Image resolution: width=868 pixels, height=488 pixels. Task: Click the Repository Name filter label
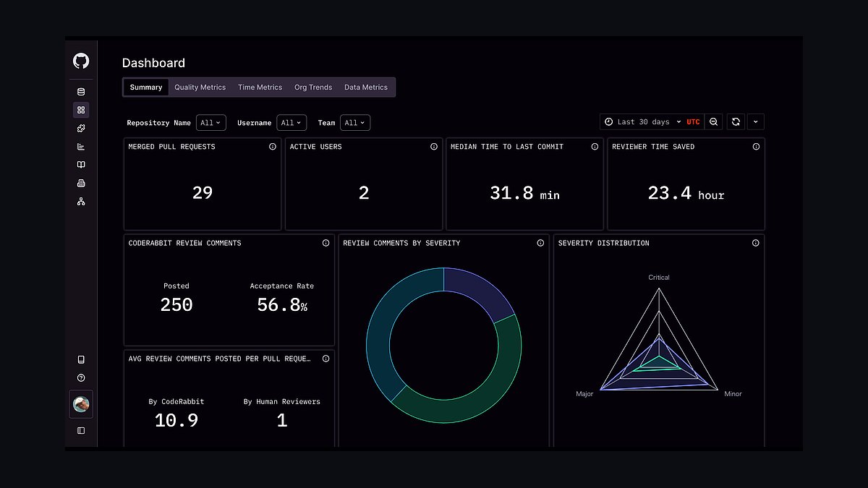[159, 123]
